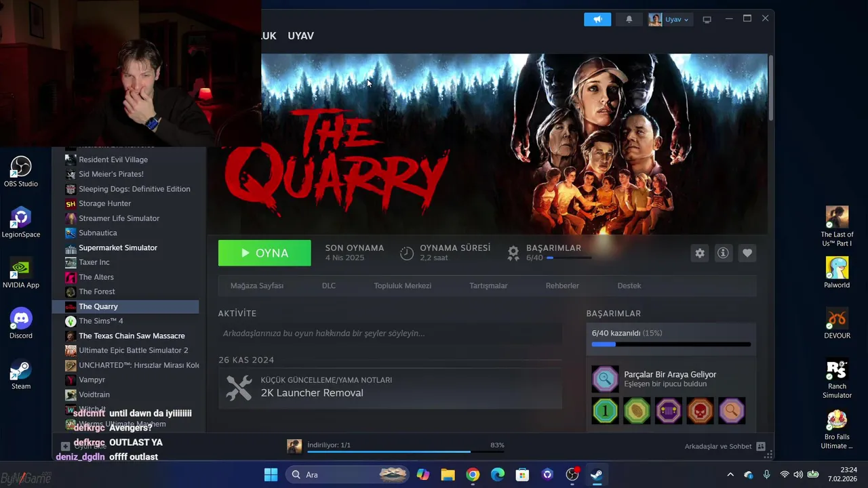
Task: Select Resident Evil Village in library
Action: coord(113,159)
